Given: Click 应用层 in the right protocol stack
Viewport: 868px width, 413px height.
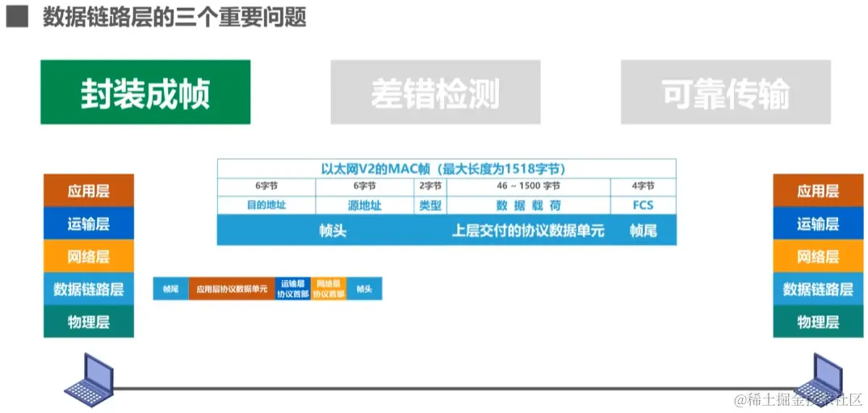Looking at the screenshot, I should pos(818,190).
